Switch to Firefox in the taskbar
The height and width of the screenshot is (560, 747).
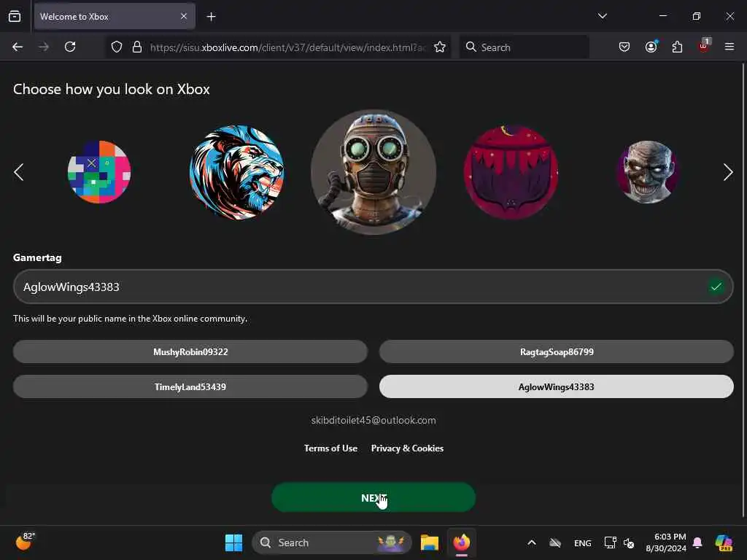[462, 542]
